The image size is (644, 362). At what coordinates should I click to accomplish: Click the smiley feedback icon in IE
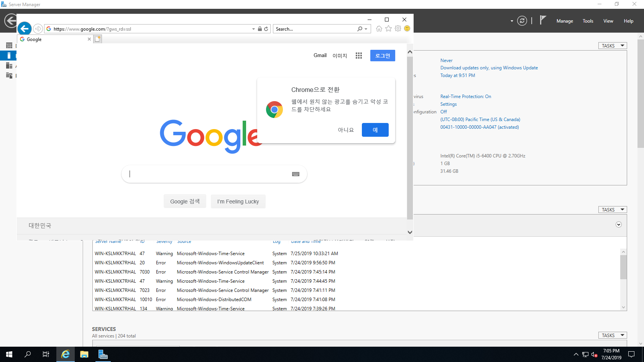click(x=407, y=29)
